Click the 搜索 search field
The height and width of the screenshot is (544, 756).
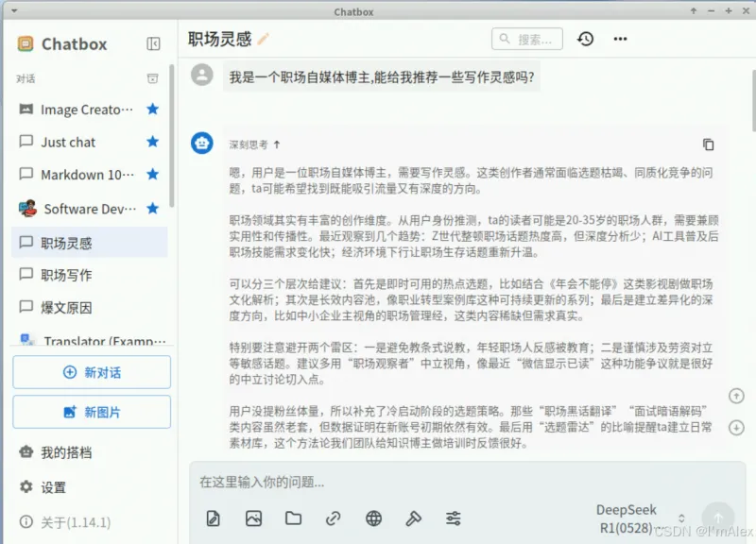coord(527,39)
